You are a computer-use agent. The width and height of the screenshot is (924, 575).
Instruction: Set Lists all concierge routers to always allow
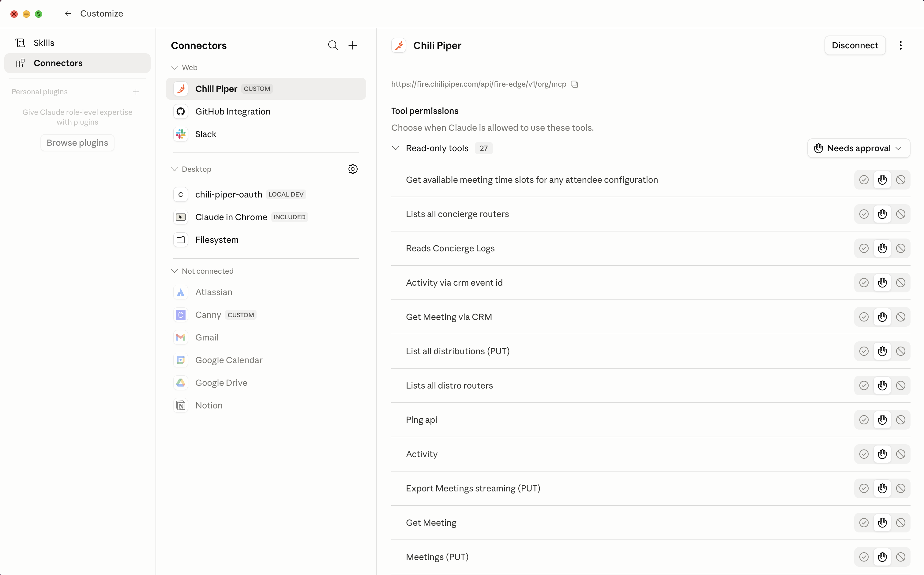864,214
